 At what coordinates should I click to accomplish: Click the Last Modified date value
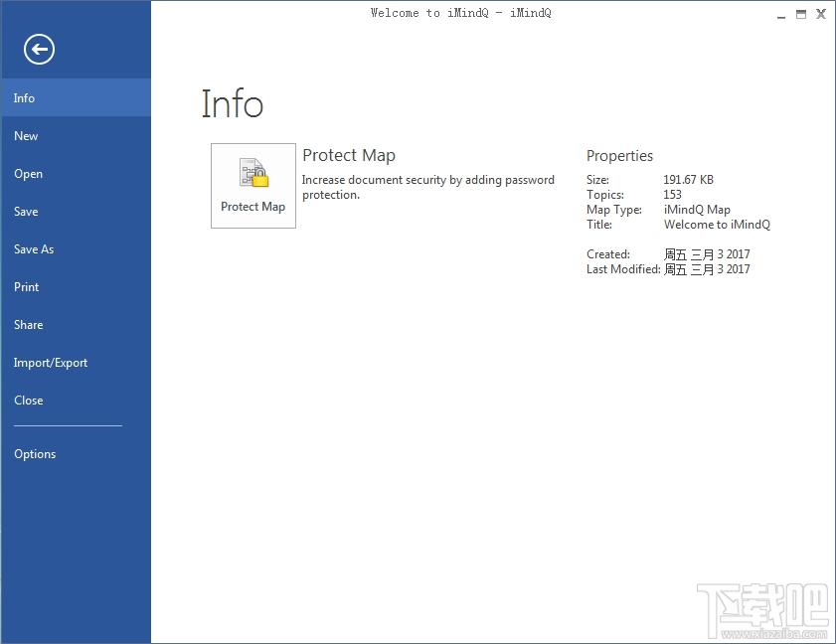tap(707, 269)
